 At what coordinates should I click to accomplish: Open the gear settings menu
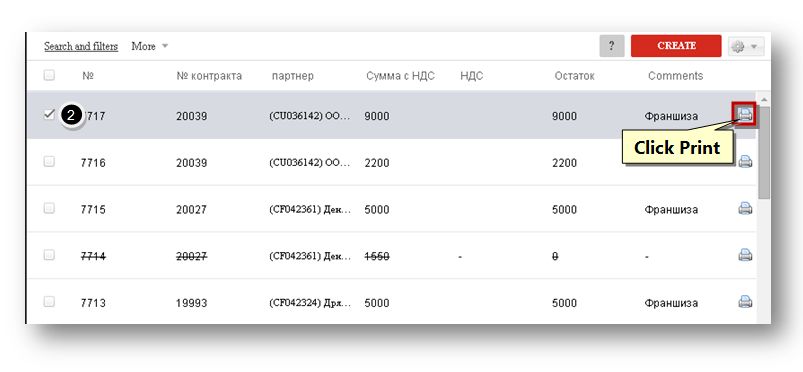pyautogui.click(x=737, y=47)
